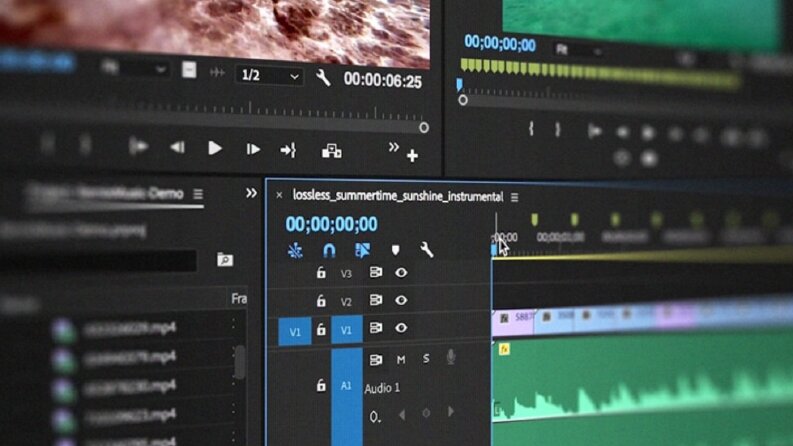Image resolution: width=793 pixels, height=446 pixels.
Task: Select the first .mp4 file in Project panel
Action: point(130,329)
